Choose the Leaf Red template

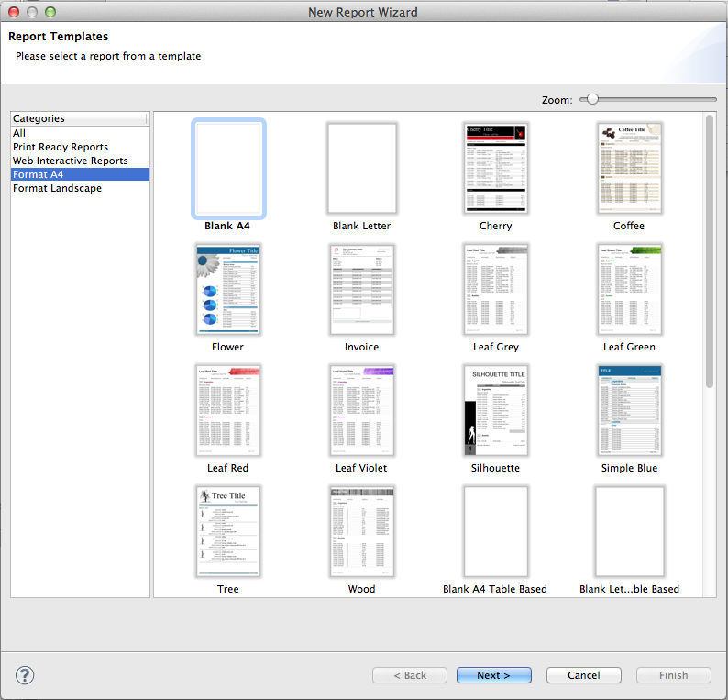click(228, 411)
